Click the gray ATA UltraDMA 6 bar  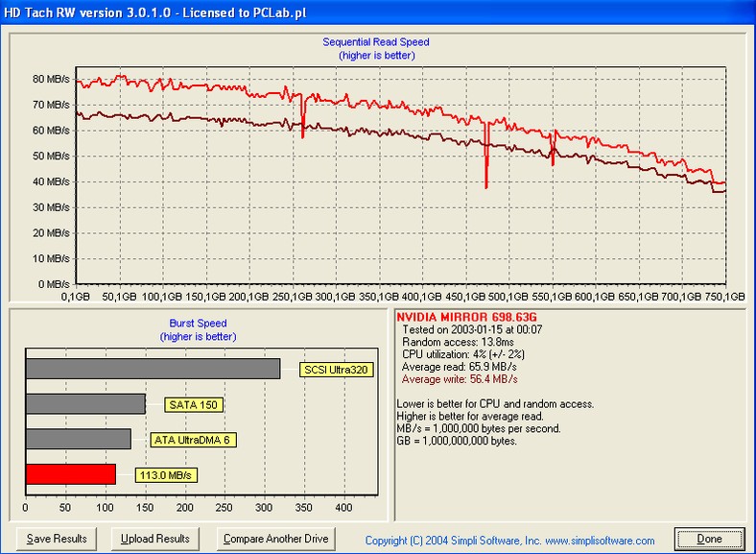coord(78,439)
